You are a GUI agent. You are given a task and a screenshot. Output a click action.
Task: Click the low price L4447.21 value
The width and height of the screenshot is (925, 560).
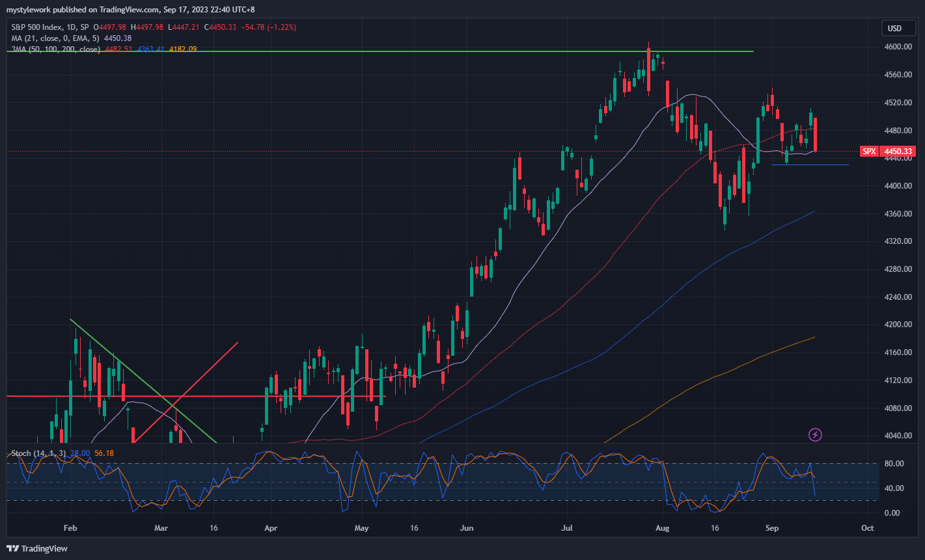click(185, 27)
